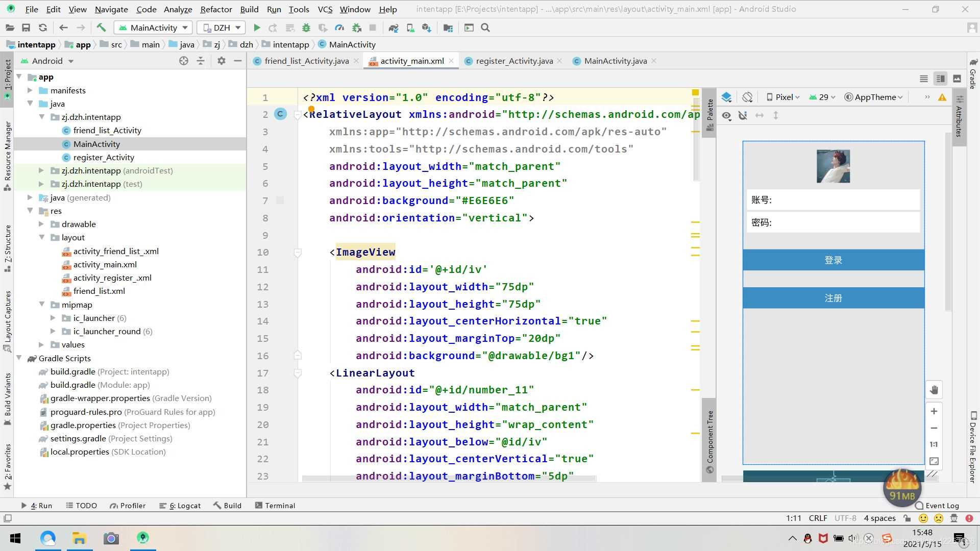Switch preview to Code-only view

(x=924, y=79)
